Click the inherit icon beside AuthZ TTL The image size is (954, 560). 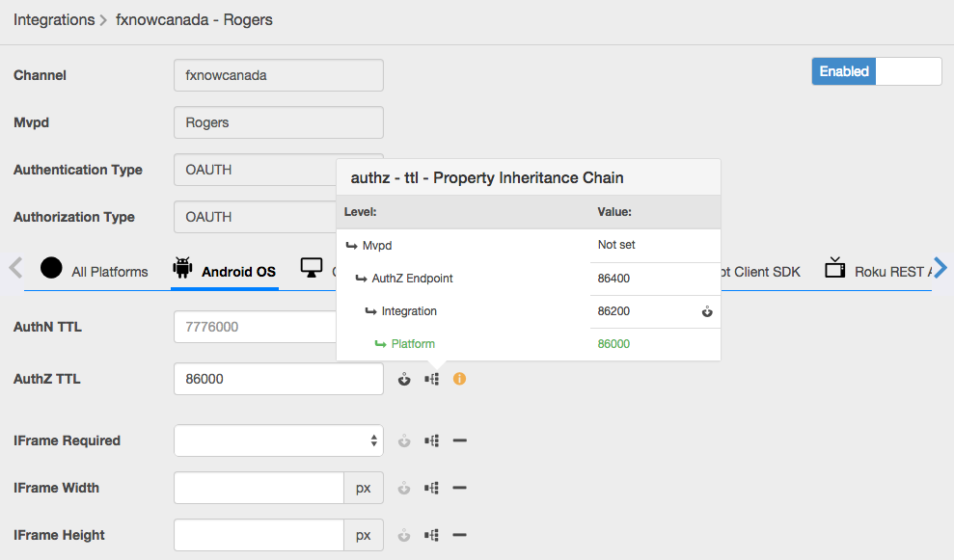point(404,380)
